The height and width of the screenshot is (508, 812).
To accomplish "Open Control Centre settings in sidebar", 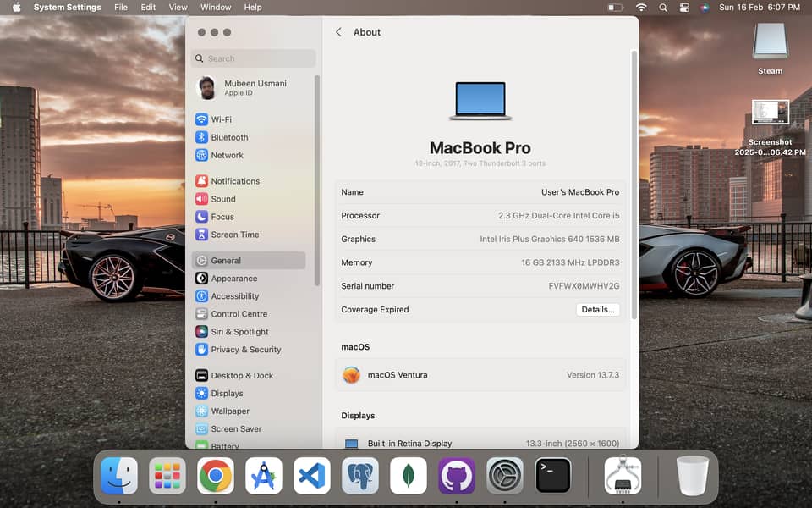I will coord(231,314).
